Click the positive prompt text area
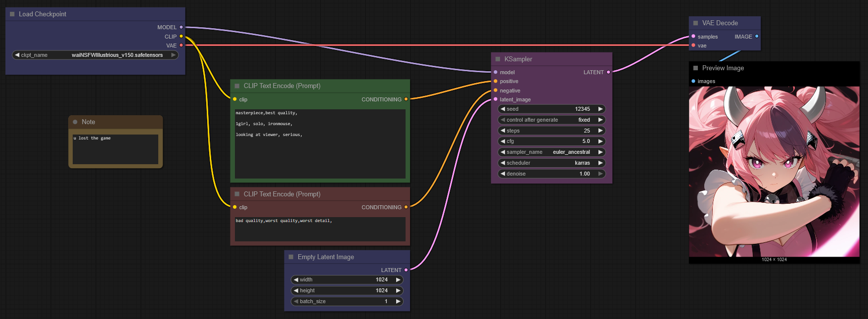Image resolution: width=868 pixels, height=319 pixels. pyautogui.click(x=320, y=144)
